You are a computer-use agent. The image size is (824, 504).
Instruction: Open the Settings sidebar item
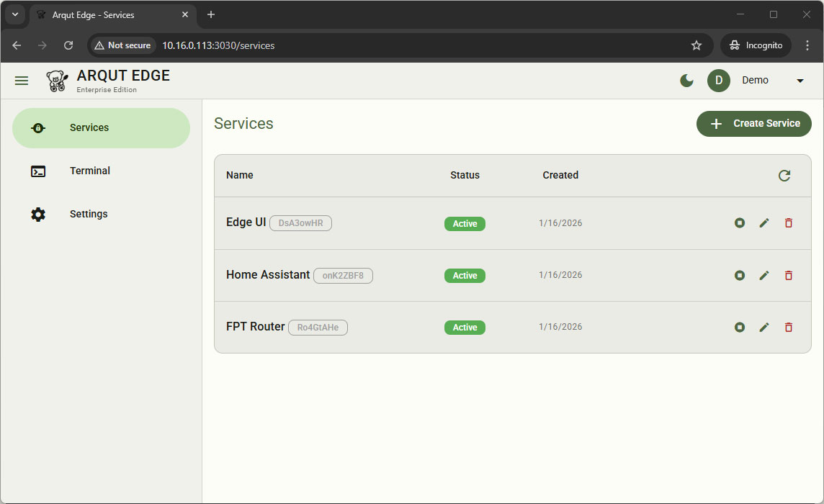coord(101,214)
